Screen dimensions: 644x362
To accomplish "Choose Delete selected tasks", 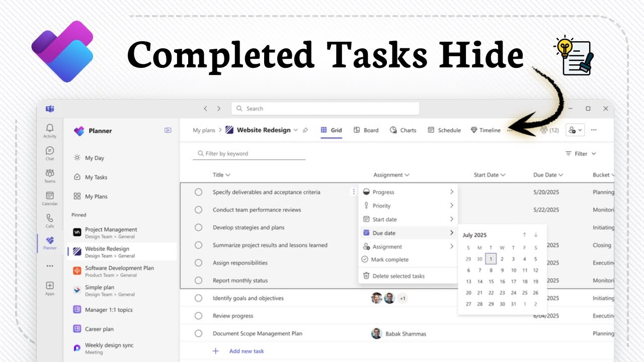I will 408,276.
